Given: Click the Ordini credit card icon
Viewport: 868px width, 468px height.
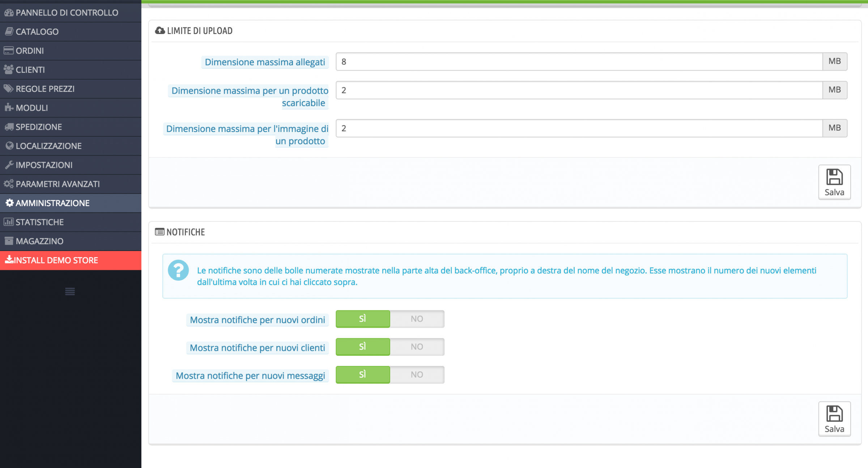Looking at the screenshot, I should tap(9, 51).
